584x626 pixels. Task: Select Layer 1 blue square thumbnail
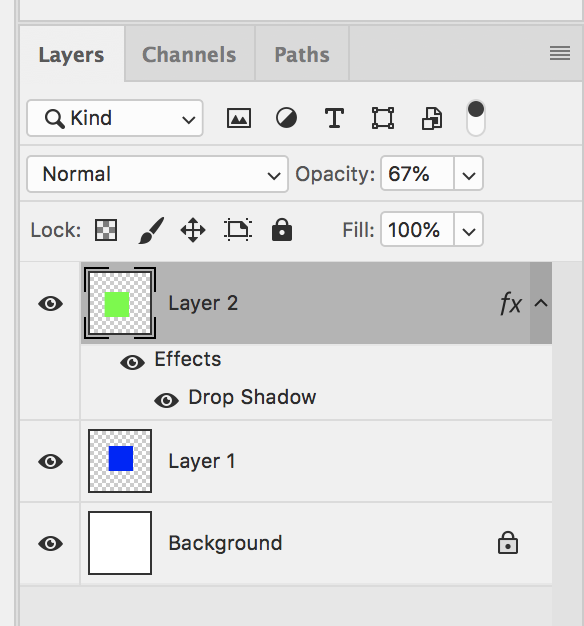point(120,461)
